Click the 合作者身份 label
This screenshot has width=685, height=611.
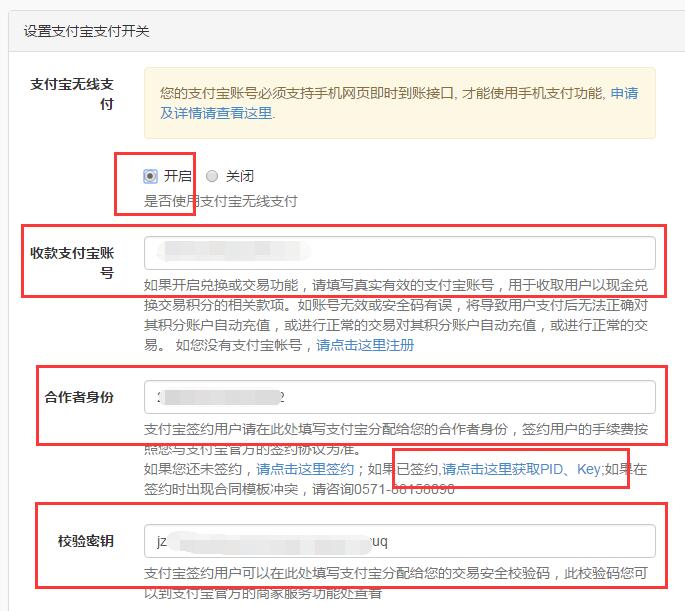tap(79, 397)
